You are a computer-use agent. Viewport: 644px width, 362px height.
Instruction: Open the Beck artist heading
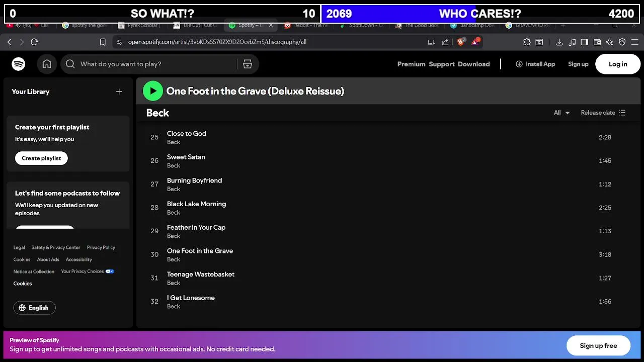(x=157, y=113)
